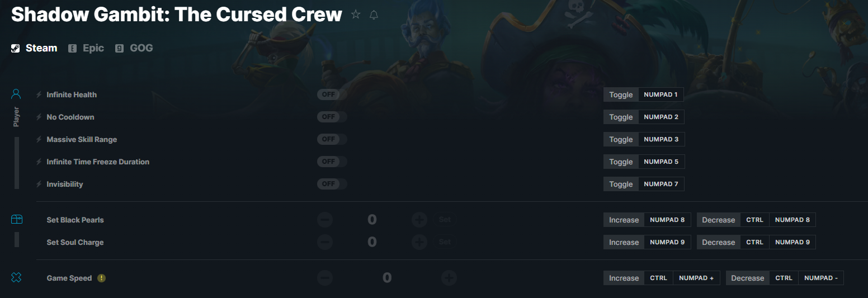The image size is (868, 298).
Task: Click the Game Speed warning info icon
Action: pos(101,278)
